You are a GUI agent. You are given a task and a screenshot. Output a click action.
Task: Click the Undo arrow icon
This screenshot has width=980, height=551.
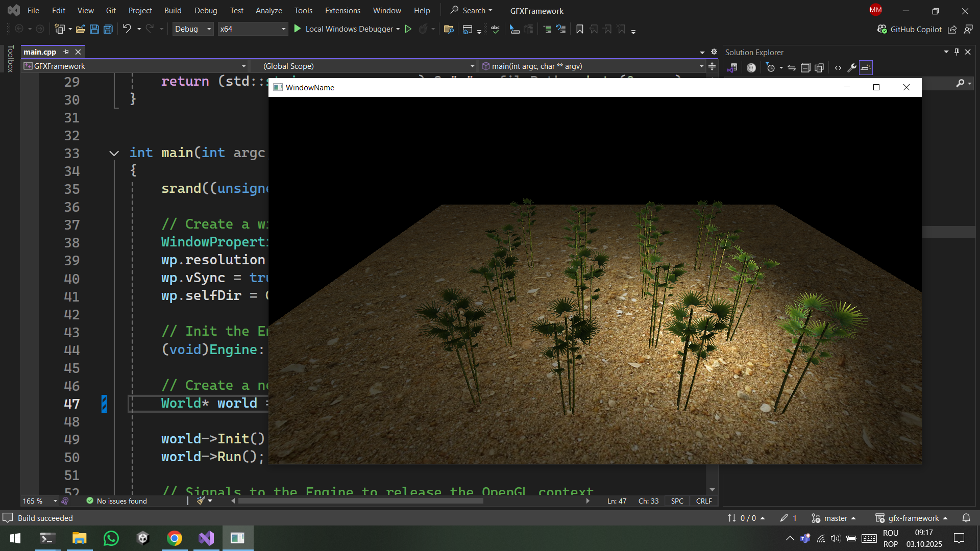[x=127, y=29]
